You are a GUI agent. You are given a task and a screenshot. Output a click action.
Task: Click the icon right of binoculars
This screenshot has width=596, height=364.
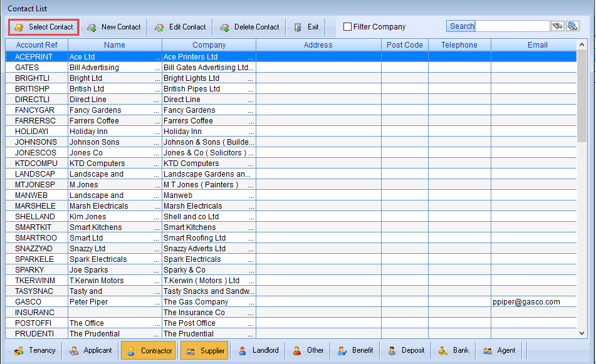coord(572,26)
